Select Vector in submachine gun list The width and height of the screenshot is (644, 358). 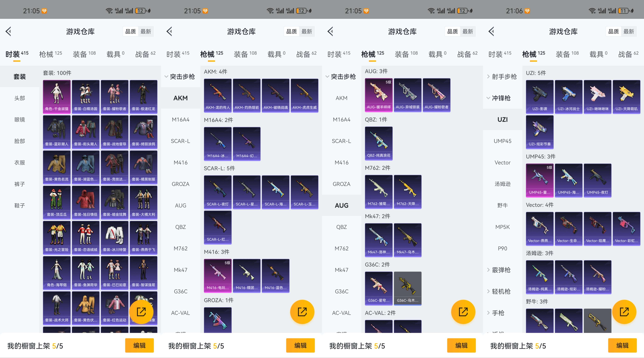(502, 163)
